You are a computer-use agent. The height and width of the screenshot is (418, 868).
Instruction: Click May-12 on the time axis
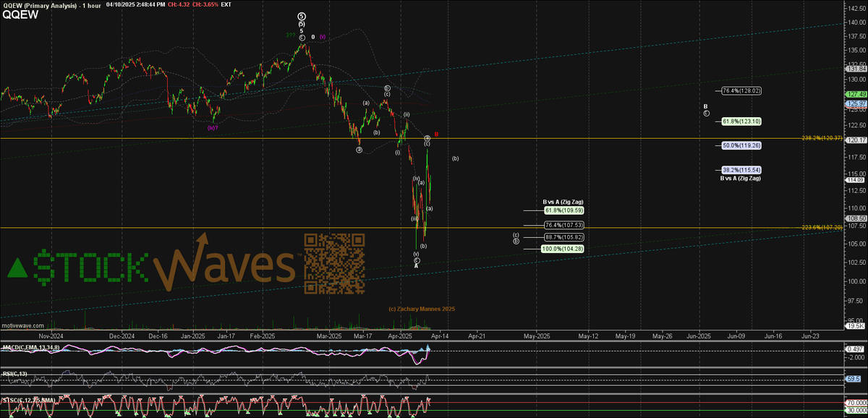[x=588, y=336]
